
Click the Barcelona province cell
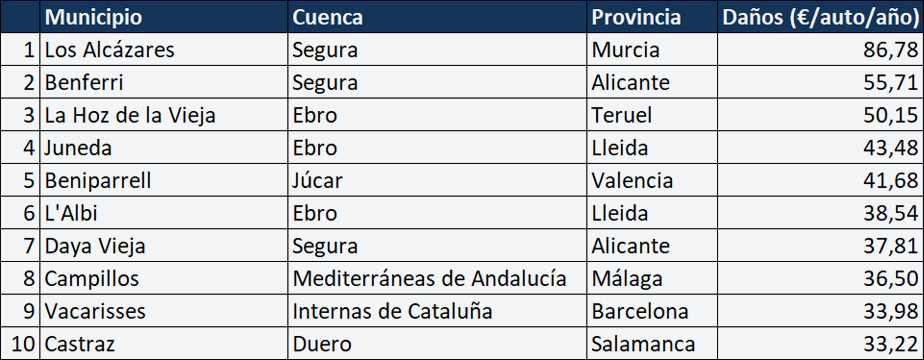coord(652,311)
